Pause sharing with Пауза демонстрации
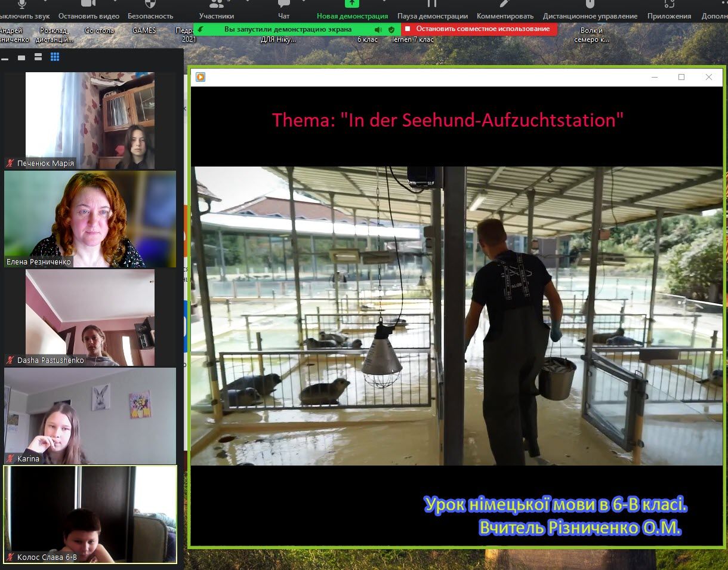 click(433, 10)
